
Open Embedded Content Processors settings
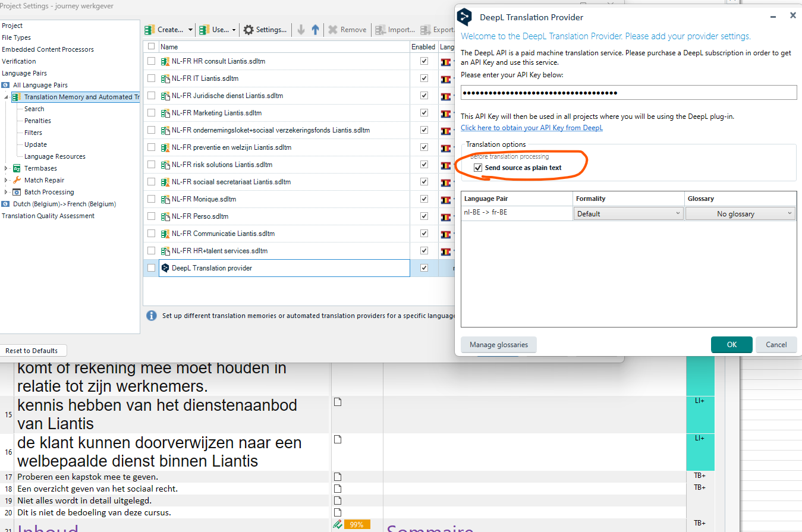click(x=48, y=49)
